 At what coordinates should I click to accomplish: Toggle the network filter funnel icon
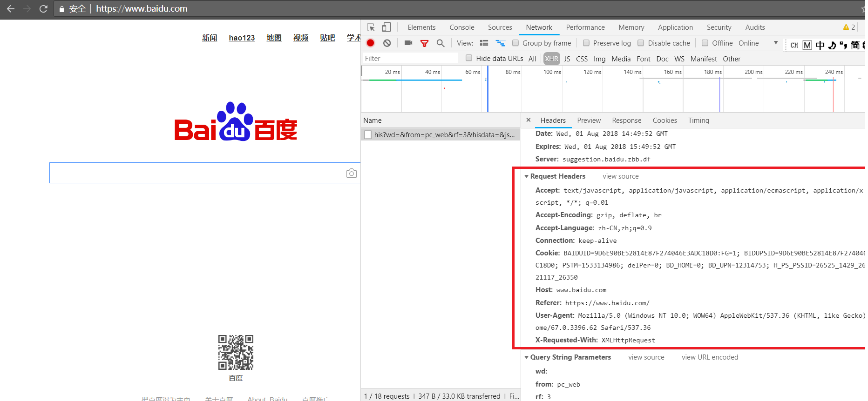[x=424, y=43]
